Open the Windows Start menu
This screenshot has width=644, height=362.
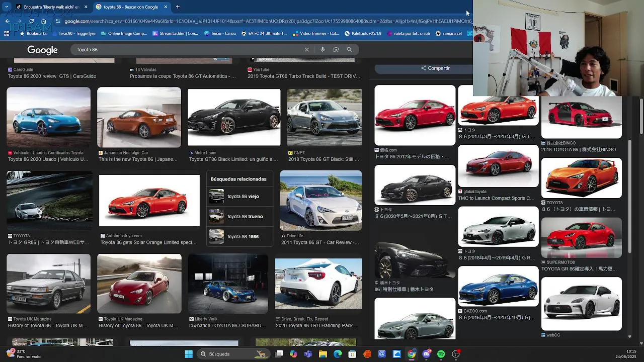coord(189,354)
